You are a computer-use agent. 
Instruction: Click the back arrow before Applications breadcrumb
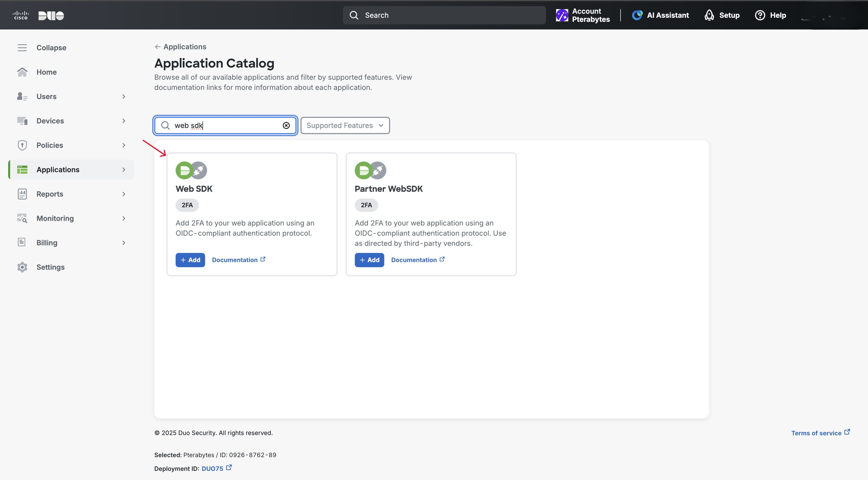point(157,47)
